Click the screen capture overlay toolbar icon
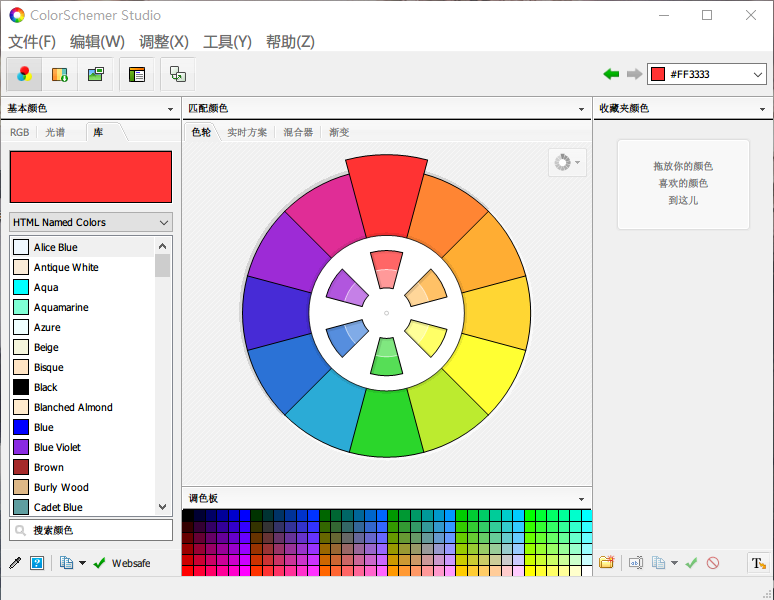Image resolution: width=774 pixels, height=600 pixels. pos(178,74)
